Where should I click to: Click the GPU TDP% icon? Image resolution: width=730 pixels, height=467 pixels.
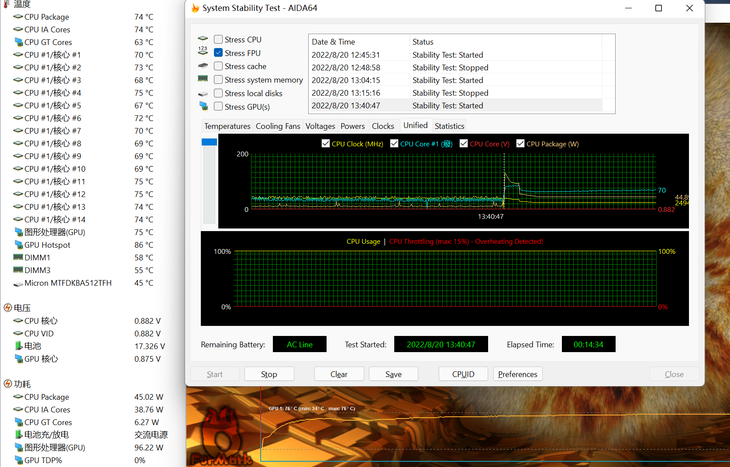point(19,460)
